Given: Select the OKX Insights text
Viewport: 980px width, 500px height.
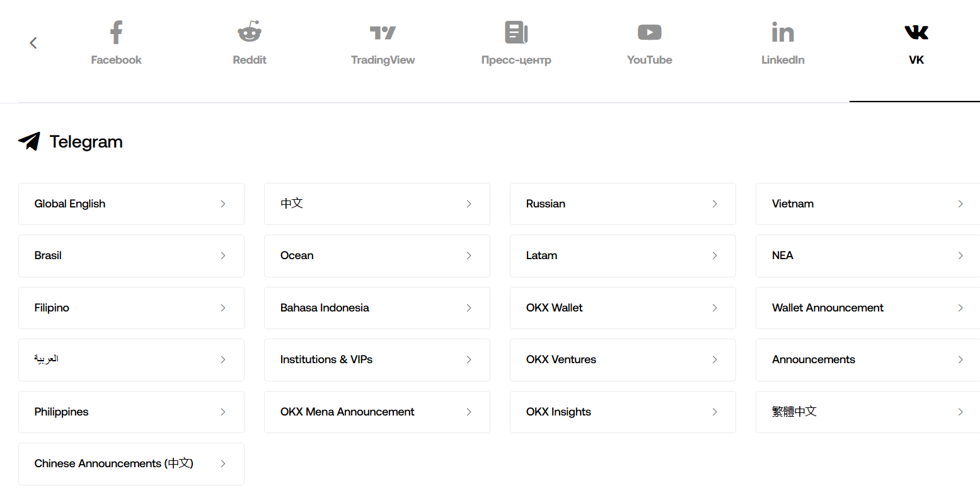Looking at the screenshot, I should coord(558,412).
